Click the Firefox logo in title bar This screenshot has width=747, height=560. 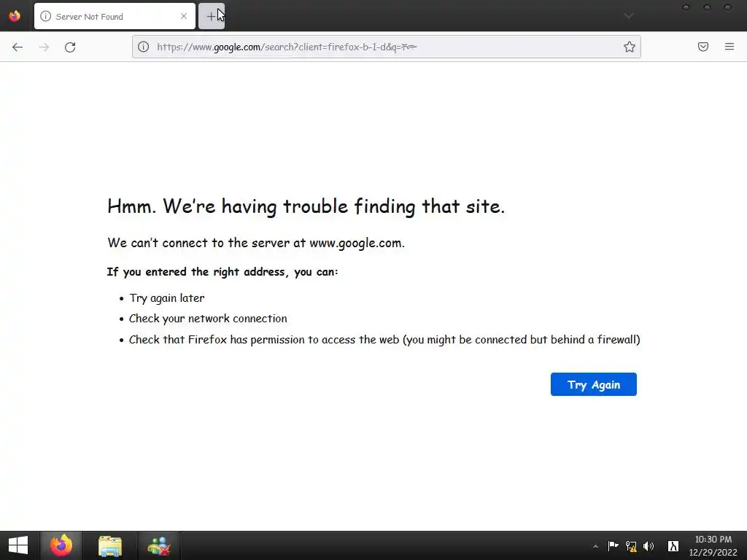click(15, 16)
